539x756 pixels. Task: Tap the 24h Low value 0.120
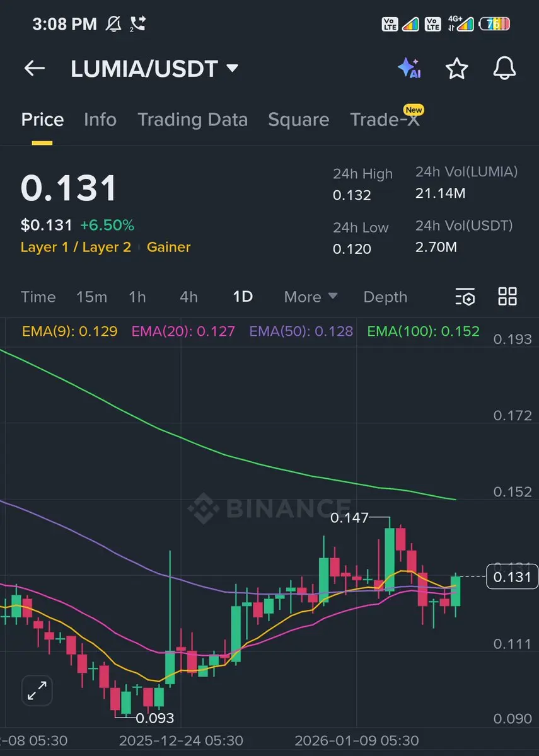coord(352,249)
